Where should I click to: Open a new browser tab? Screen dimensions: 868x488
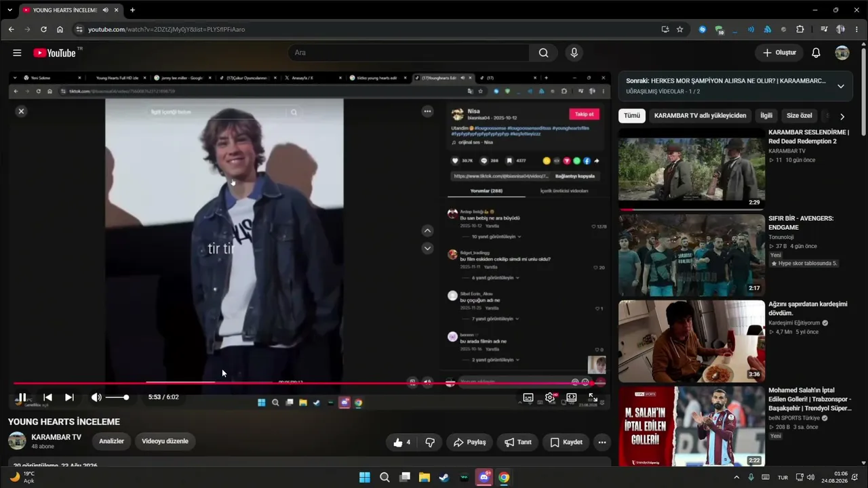point(132,10)
